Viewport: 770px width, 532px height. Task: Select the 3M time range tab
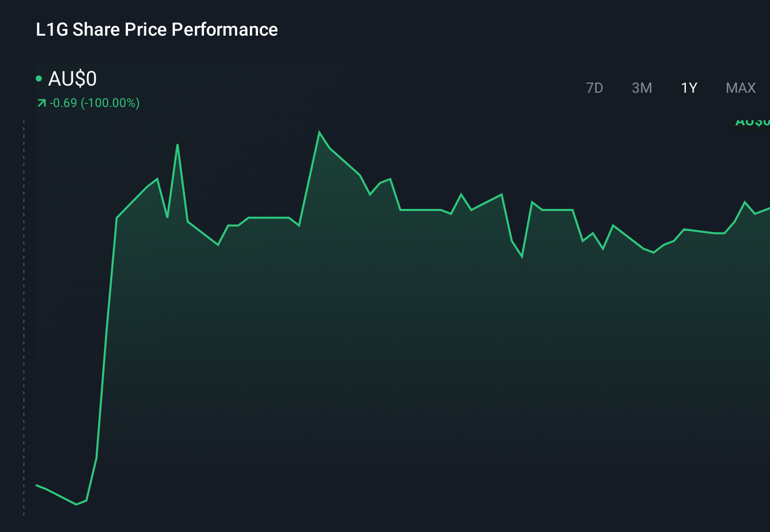pyautogui.click(x=641, y=88)
